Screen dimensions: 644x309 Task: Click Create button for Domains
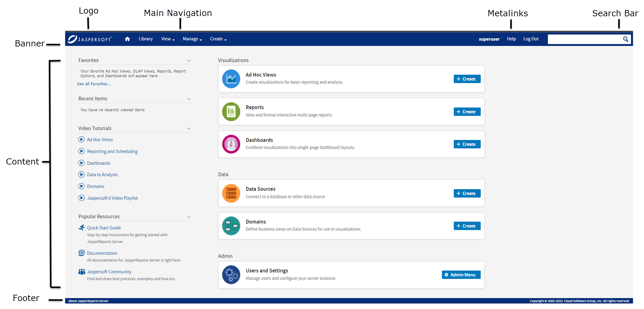467,226
